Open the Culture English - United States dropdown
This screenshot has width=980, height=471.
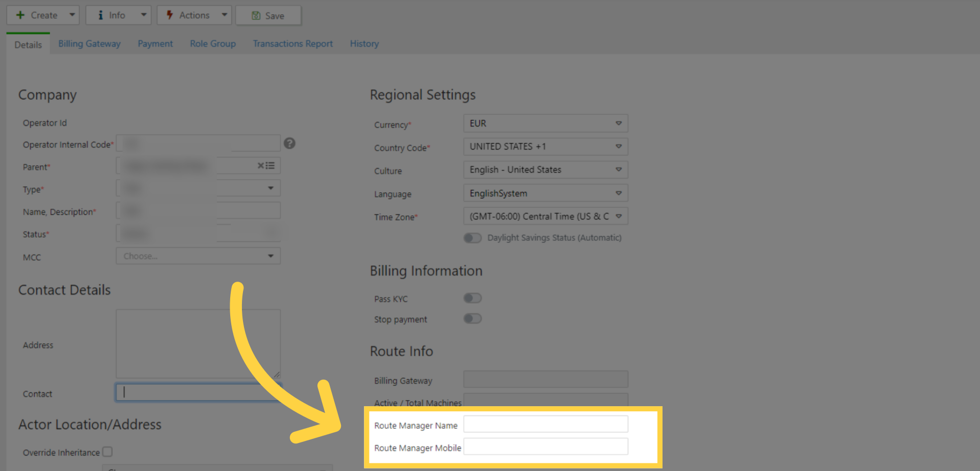pos(546,170)
